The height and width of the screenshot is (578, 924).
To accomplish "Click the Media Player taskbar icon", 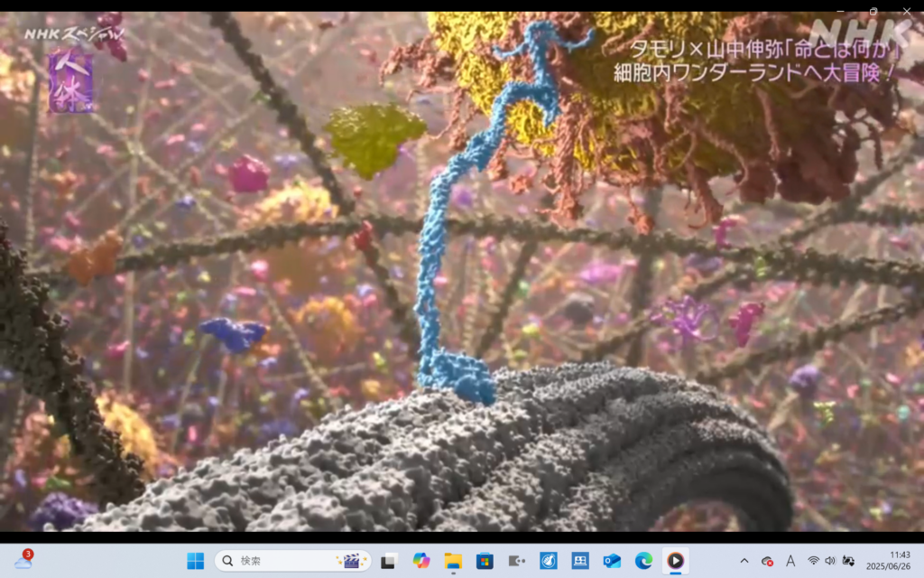I will tap(675, 561).
